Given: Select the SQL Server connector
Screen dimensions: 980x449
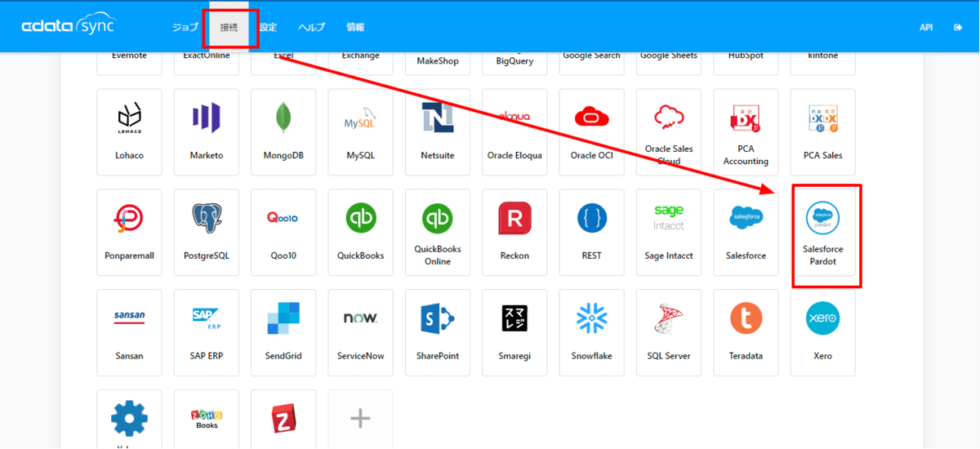Looking at the screenshot, I should pos(669,333).
